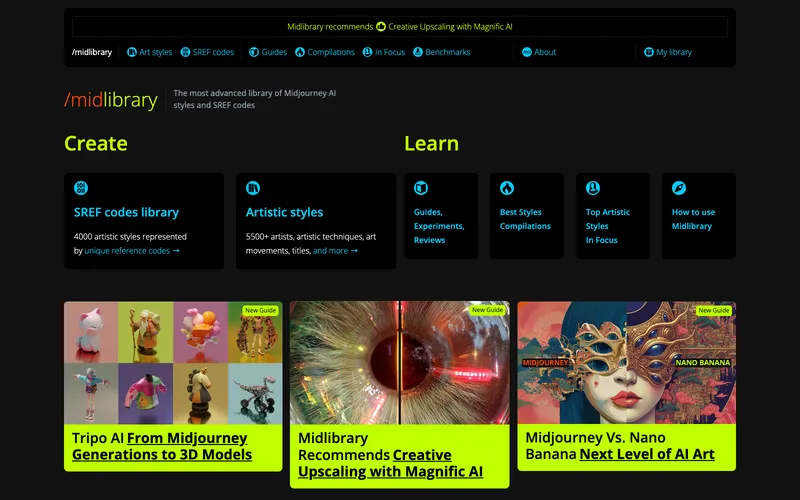Open the Art styles menu item
Viewport: 800px width, 500px height.
click(x=149, y=52)
